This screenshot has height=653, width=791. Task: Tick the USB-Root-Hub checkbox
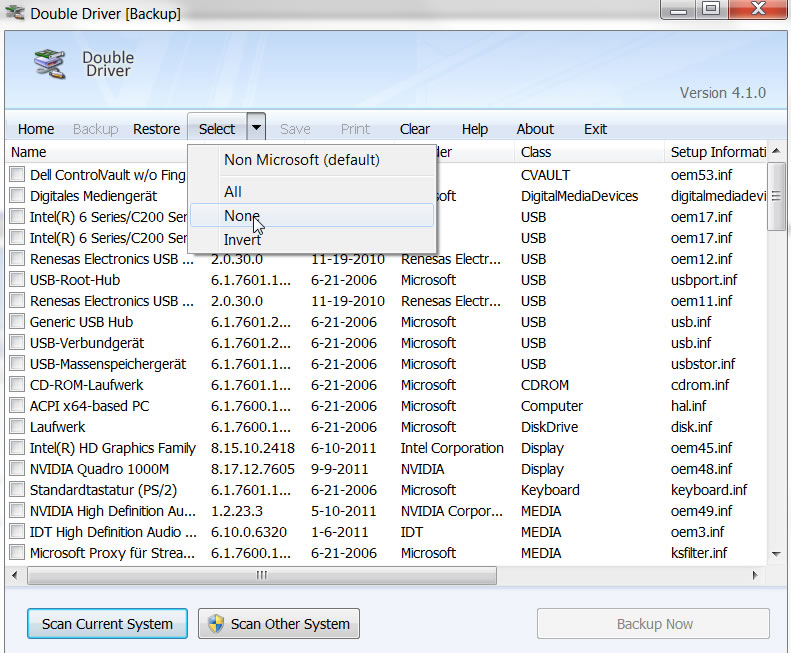(17, 280)
